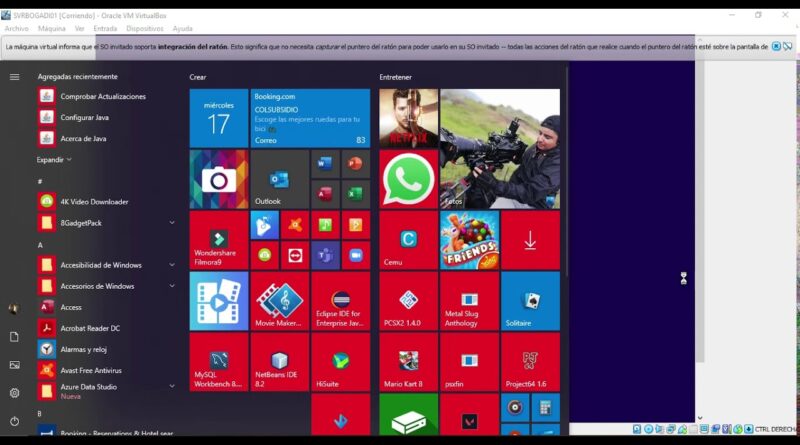Open NetBeans IDE 8.2 tile

280,362
